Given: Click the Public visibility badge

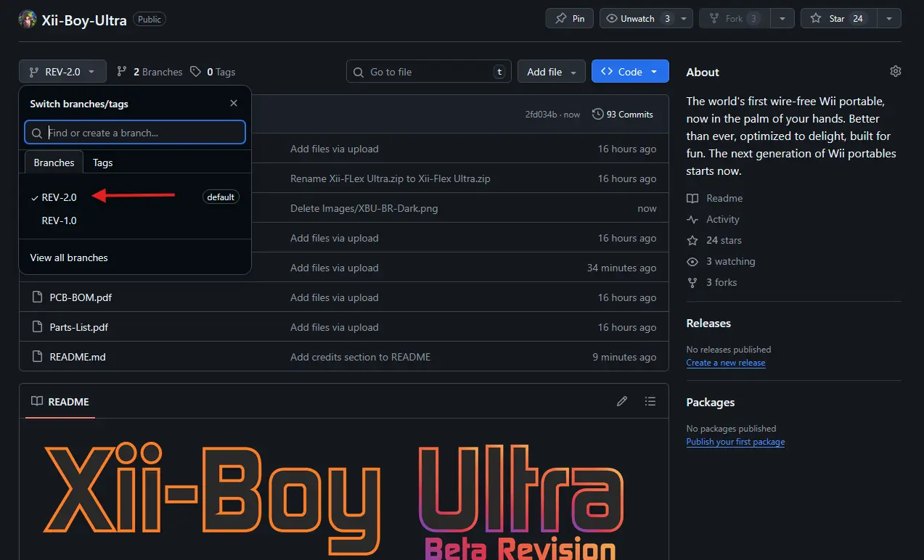Looking at the screenshot, I should [x=150, y=20].
